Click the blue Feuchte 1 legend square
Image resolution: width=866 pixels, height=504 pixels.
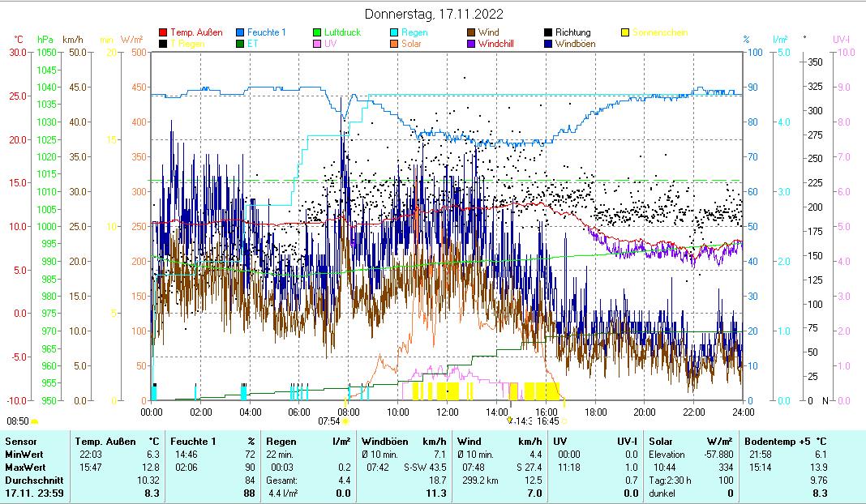coord(241,32)
